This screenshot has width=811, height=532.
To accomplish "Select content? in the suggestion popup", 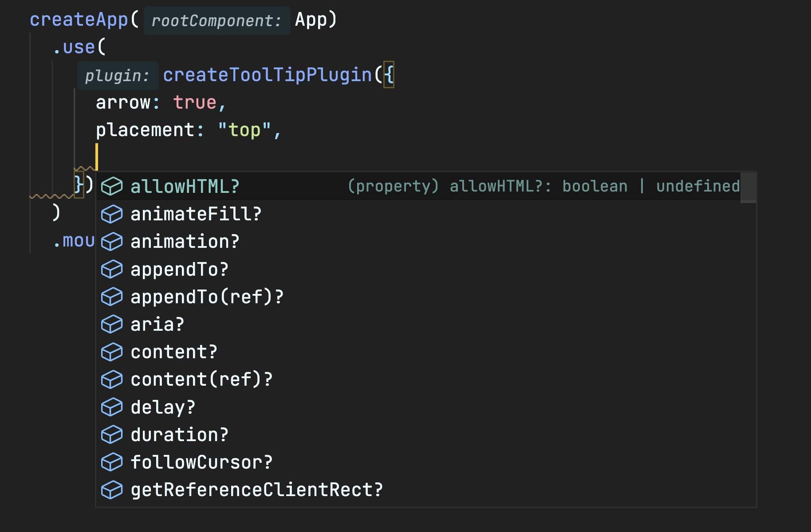I will [x=174, y=352].
